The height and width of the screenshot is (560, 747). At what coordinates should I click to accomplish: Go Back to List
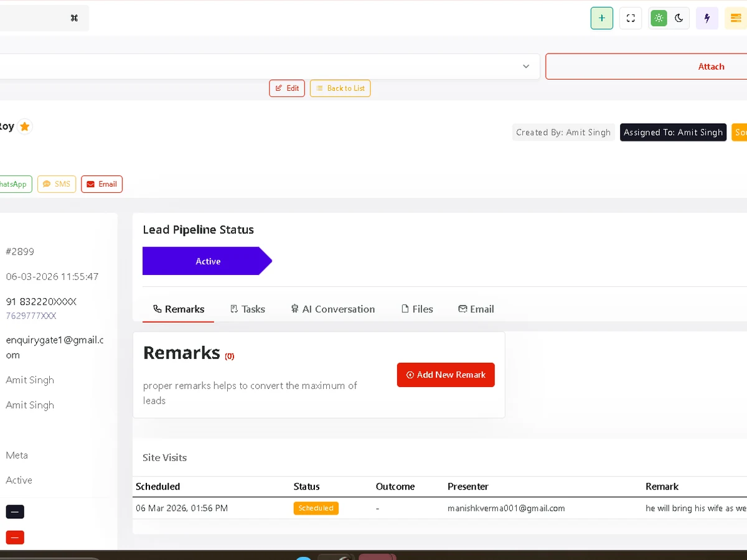point(340,88)
